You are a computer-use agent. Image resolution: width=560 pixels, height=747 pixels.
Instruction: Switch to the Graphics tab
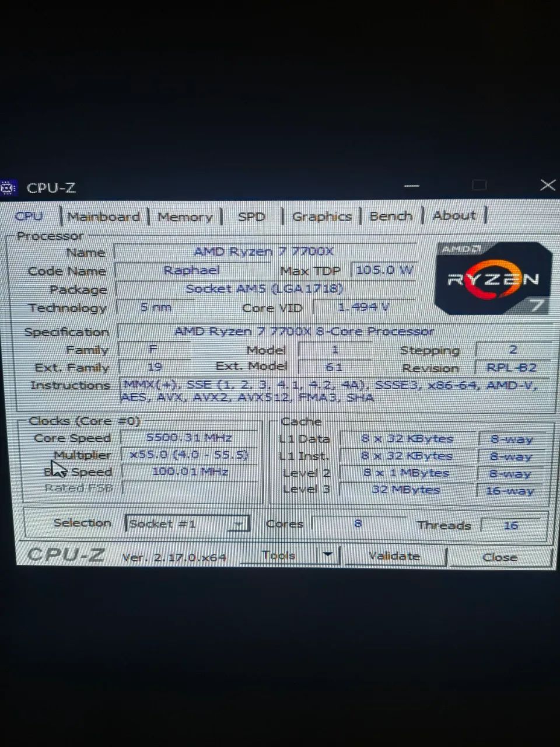coord(321,217)
